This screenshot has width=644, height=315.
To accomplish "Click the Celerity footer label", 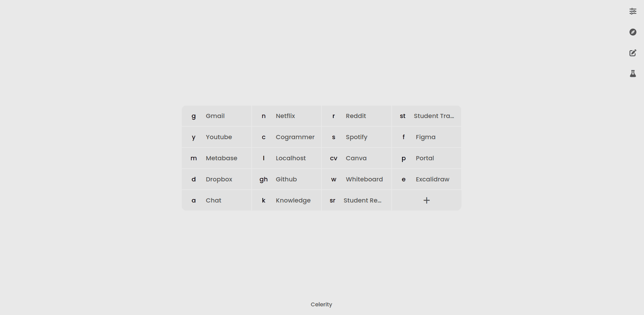I will (x=321, y=305).
